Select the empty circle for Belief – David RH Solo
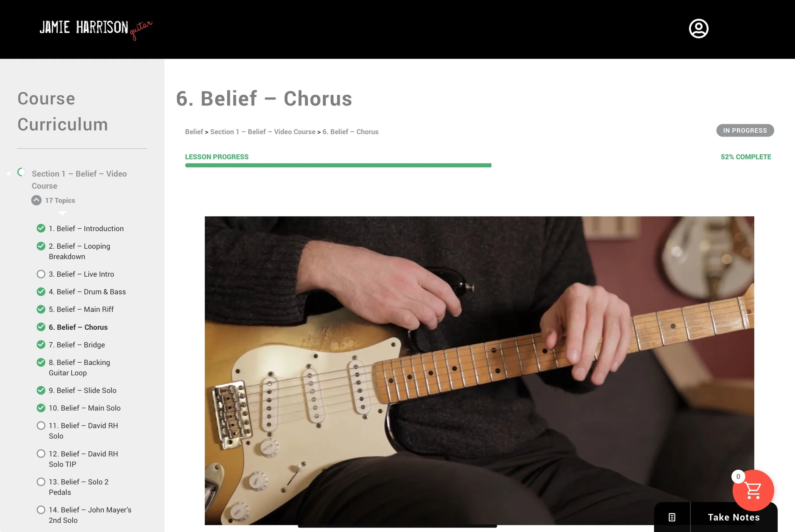 click(x=41, y=426)
